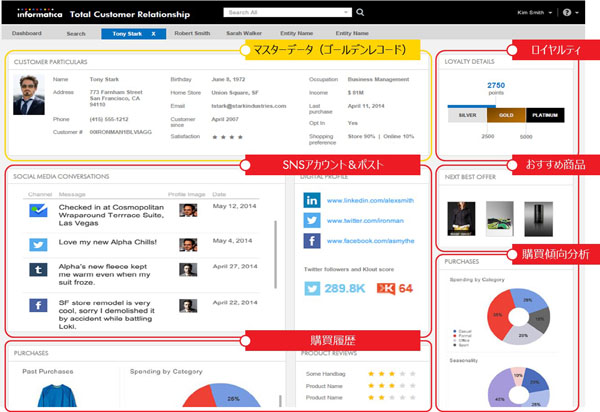Viewport: 600px width, 412px height.
Task: Open the help question mark icon
Action: point(567,13)
